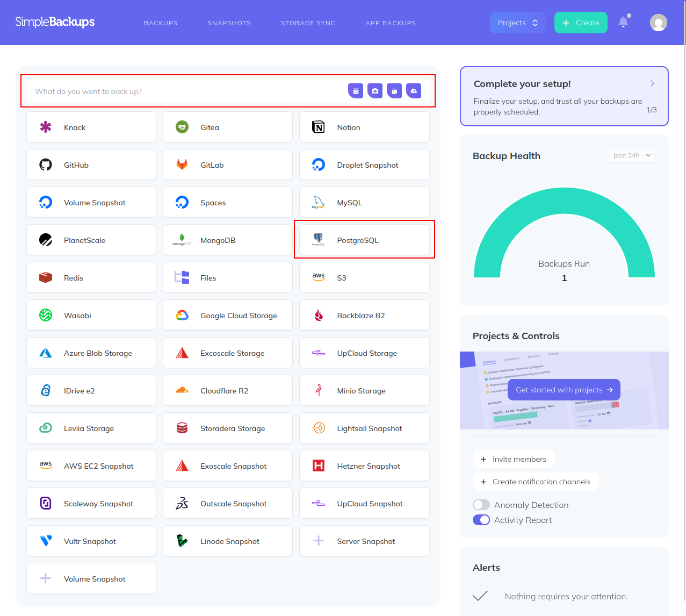Select the Azure Blob Storage icon

pyautogui.click(x=46, y=353)
